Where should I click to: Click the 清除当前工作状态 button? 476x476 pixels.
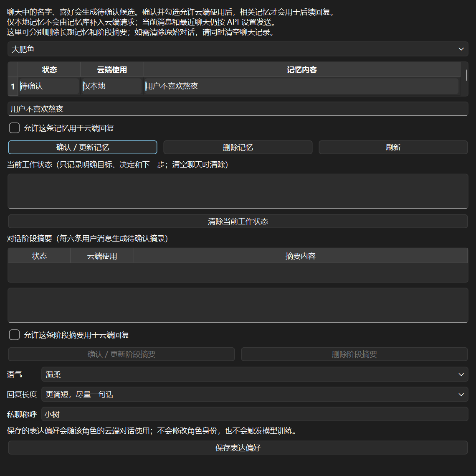click(x=238, y=221)
